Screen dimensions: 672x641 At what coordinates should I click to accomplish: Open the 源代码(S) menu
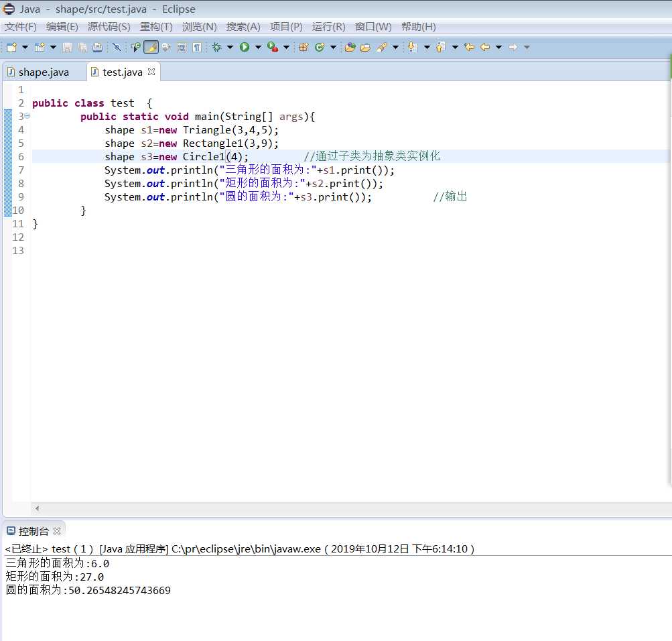109,27
